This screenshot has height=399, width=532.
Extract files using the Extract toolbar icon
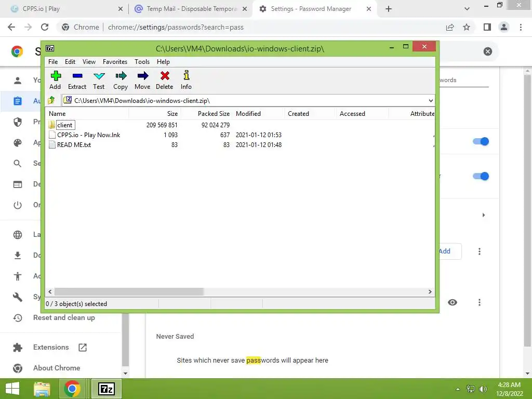77,80
